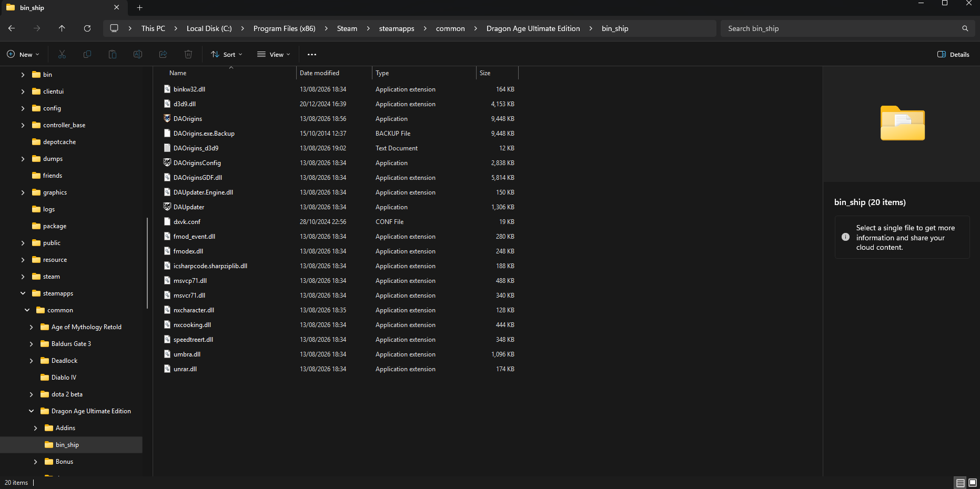Open chevron dropdown after Steam in address bar

(368, 28)
